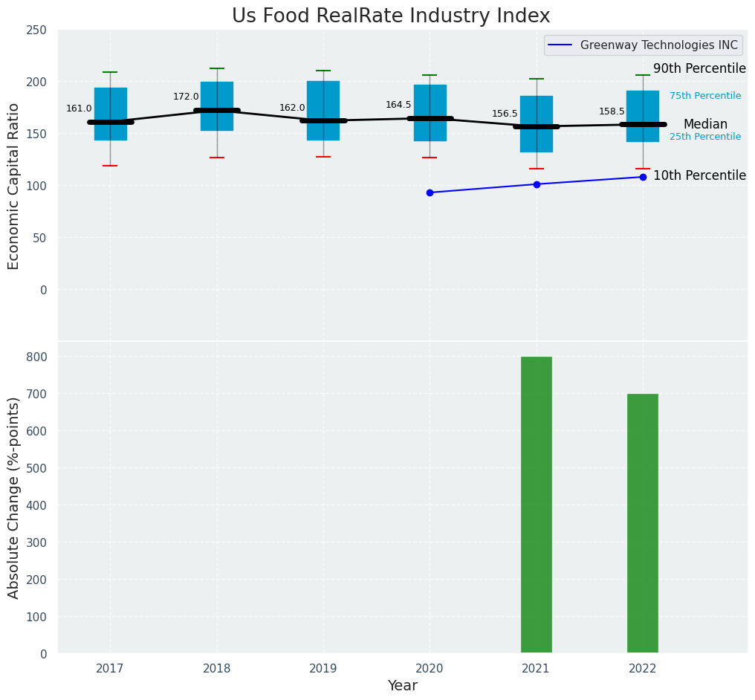This screenshot has width=755, height=700.
Task: Click the 2021 green bar
Action: pos(536,505)
